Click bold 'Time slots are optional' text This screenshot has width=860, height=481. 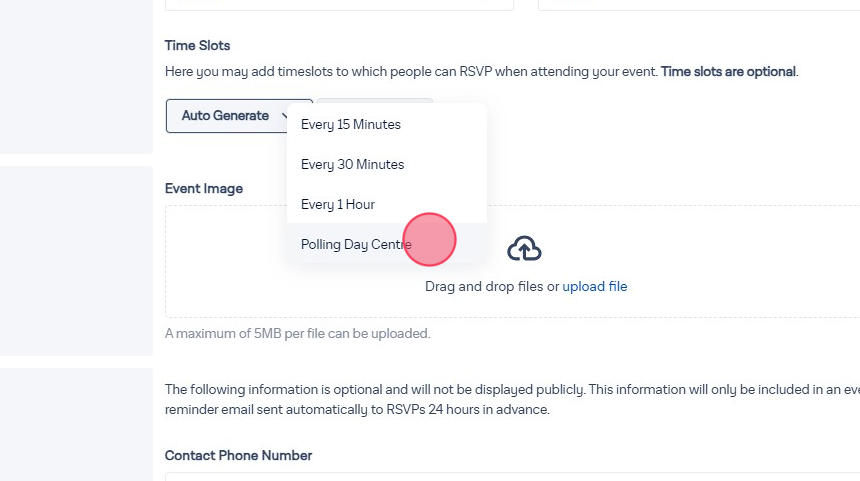[x=728, y=72]
